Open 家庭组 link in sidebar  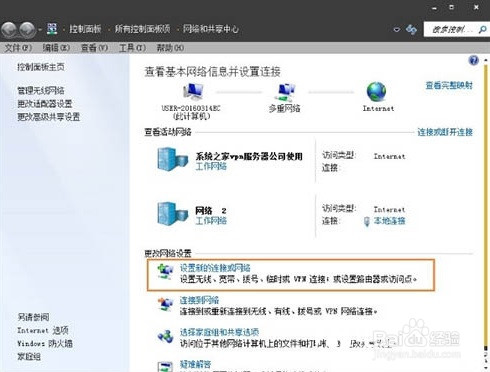click(29, 357)
